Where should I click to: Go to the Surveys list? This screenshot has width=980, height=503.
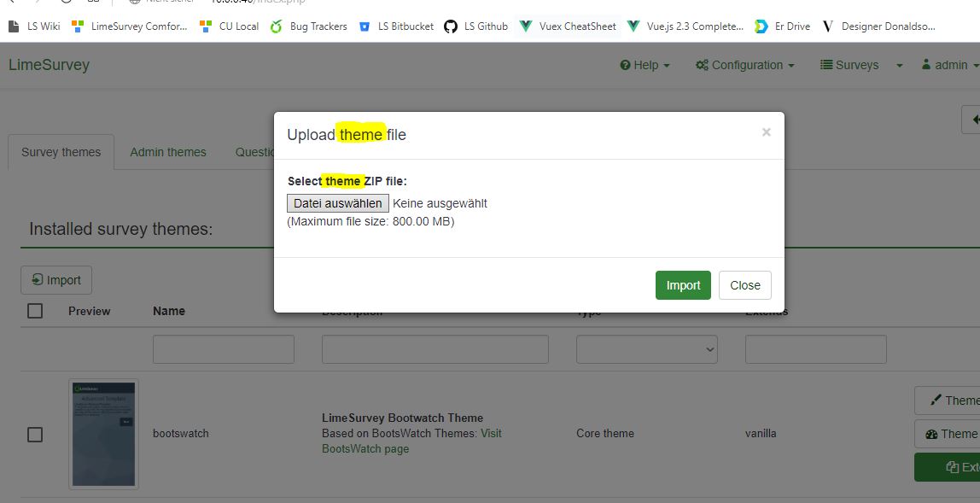coord(849,65)
